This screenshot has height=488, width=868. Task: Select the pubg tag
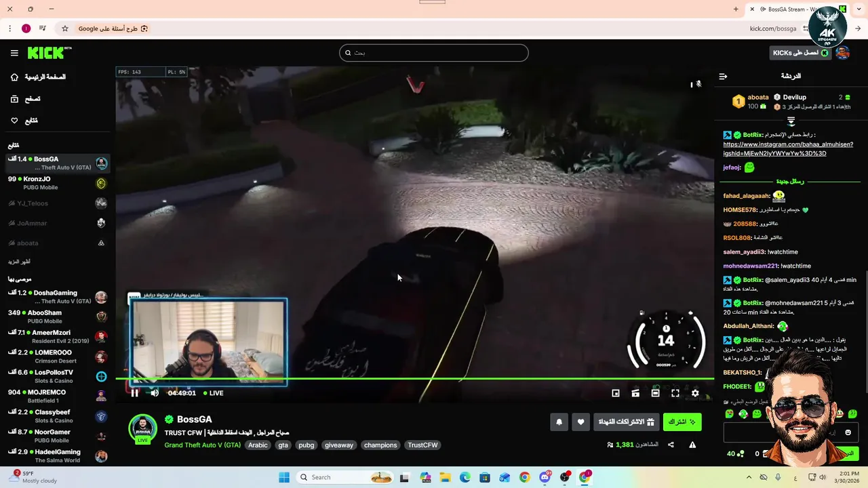pyautogui.click(x=307, y=445)
